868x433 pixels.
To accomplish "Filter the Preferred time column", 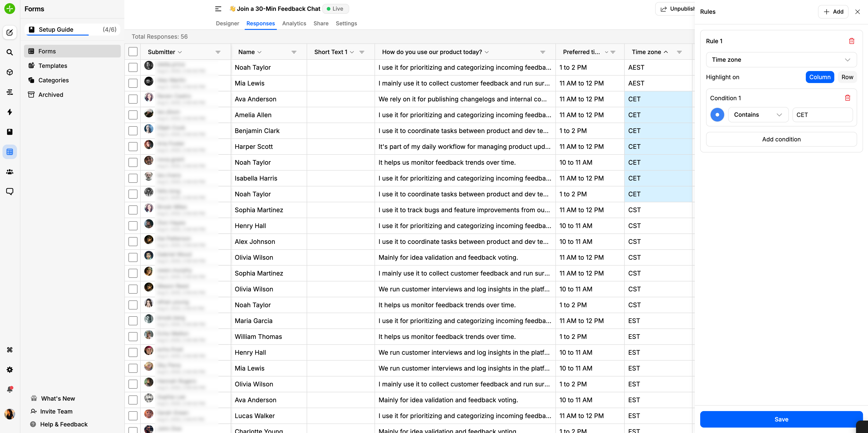I will coord(613,52).
